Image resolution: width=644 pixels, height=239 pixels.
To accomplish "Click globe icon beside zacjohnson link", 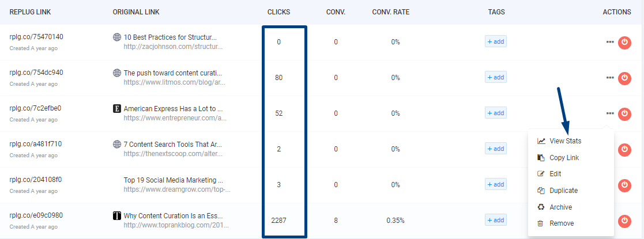I will [117, 37].
